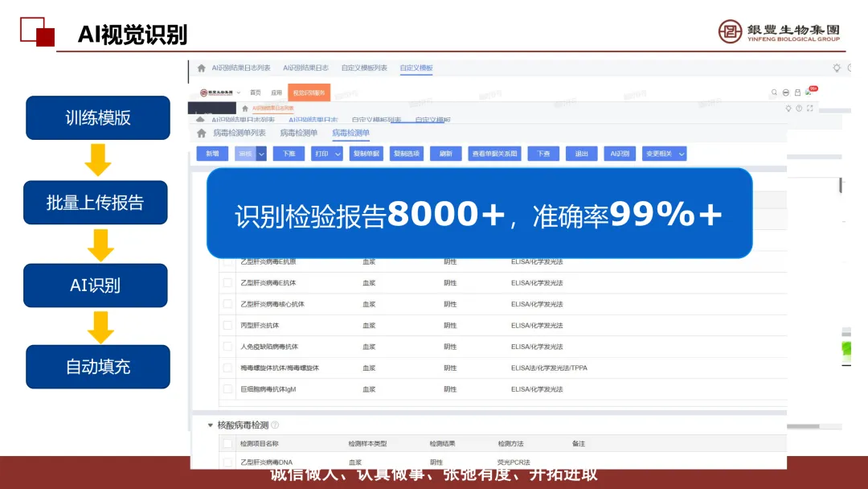The width and height of the screenshot is (868, 489).
Task: Click the 复制选项 button
Action: (x=407, y=154)
